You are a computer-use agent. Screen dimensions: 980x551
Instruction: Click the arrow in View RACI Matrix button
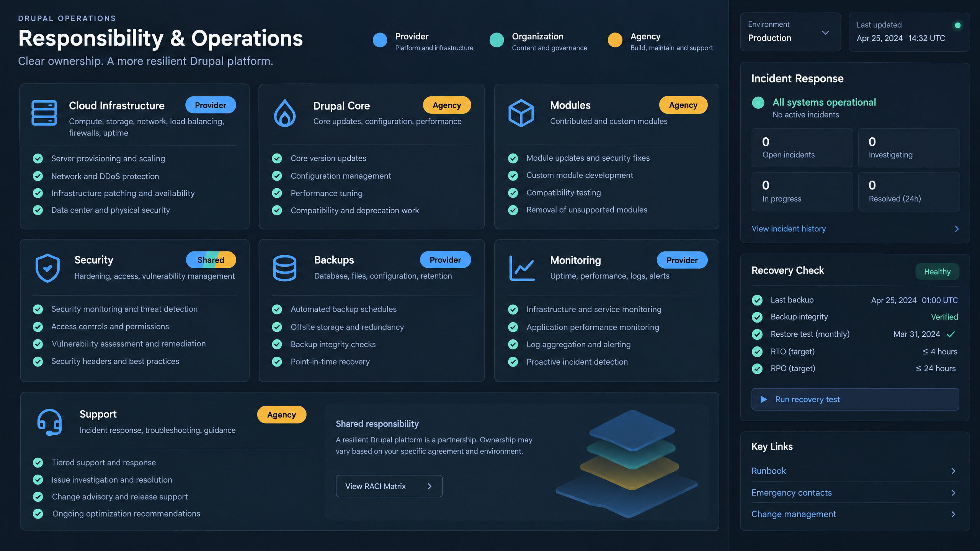430,486
